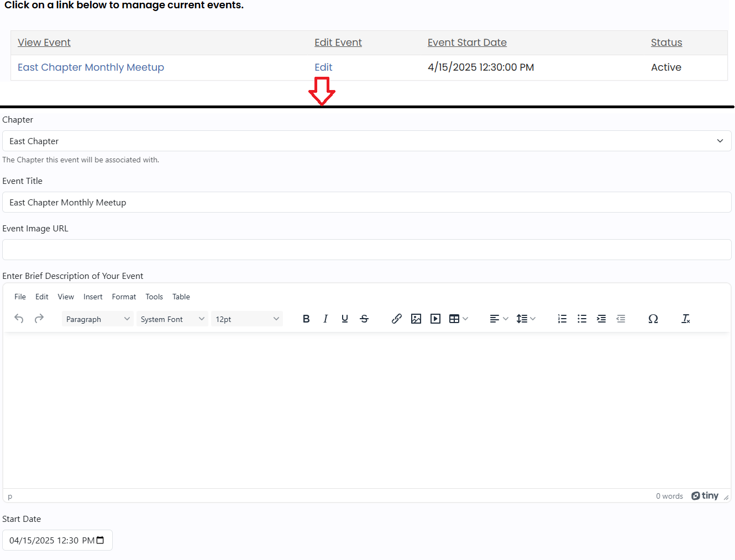The image size is (735, 560).
Task: Open the System Font dropdown
Action: pyautogui.click(x=172, y=319)
